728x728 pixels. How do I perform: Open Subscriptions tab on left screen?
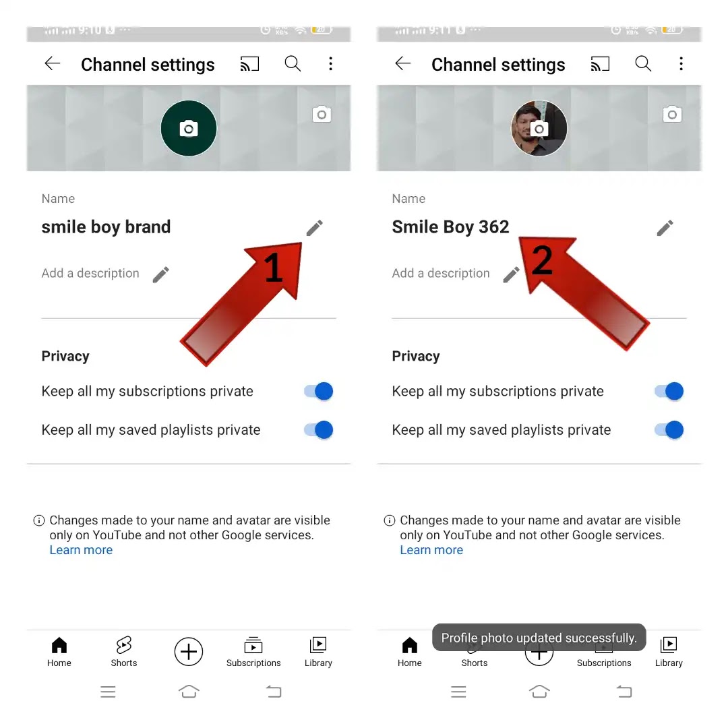point(253,651)
